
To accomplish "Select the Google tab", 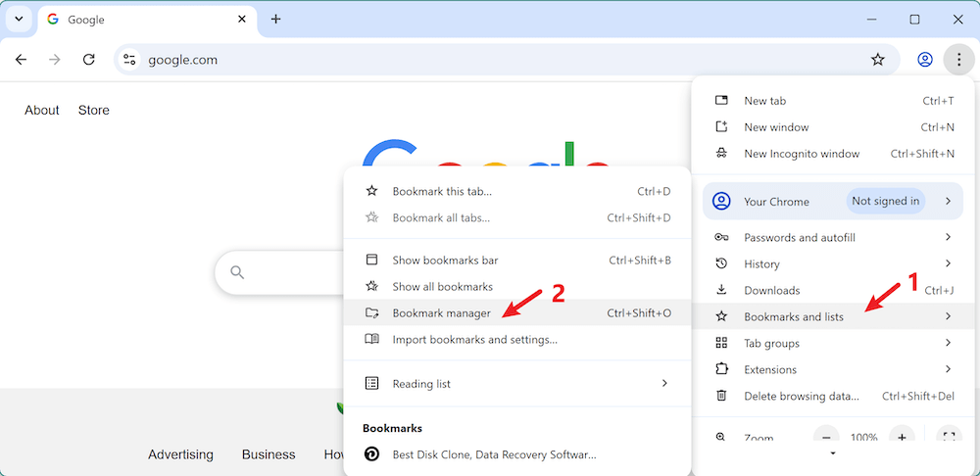I will [x=148, y=20].
